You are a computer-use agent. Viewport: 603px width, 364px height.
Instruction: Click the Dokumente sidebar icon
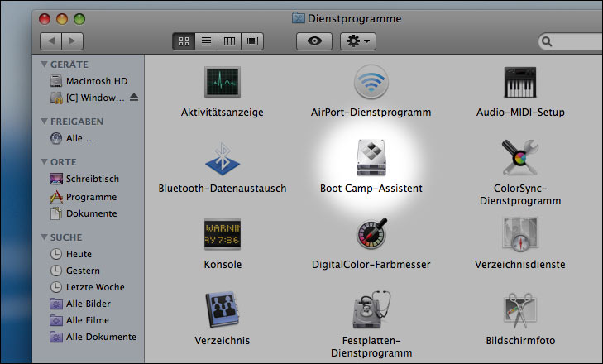[56, 213]
